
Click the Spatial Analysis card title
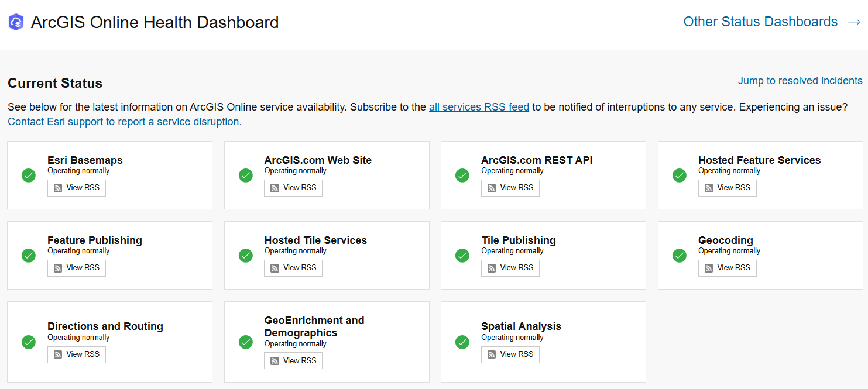[521, 326]
